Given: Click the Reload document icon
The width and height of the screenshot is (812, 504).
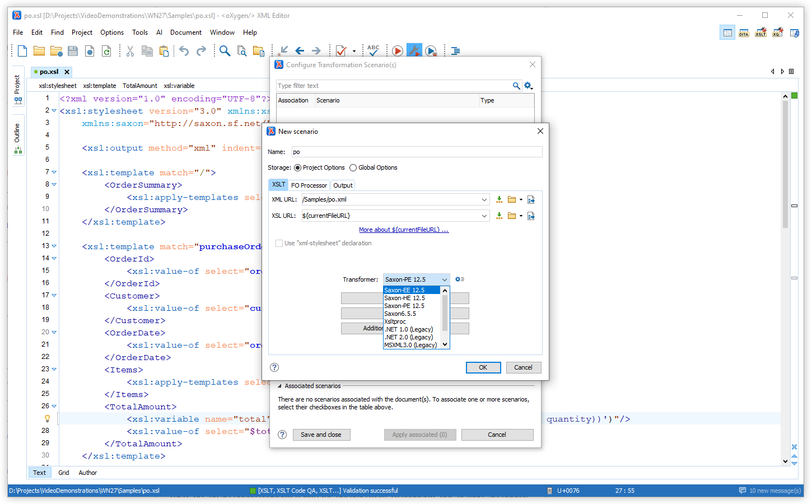Looking at the screenshot, I should (x=106, y=51).
